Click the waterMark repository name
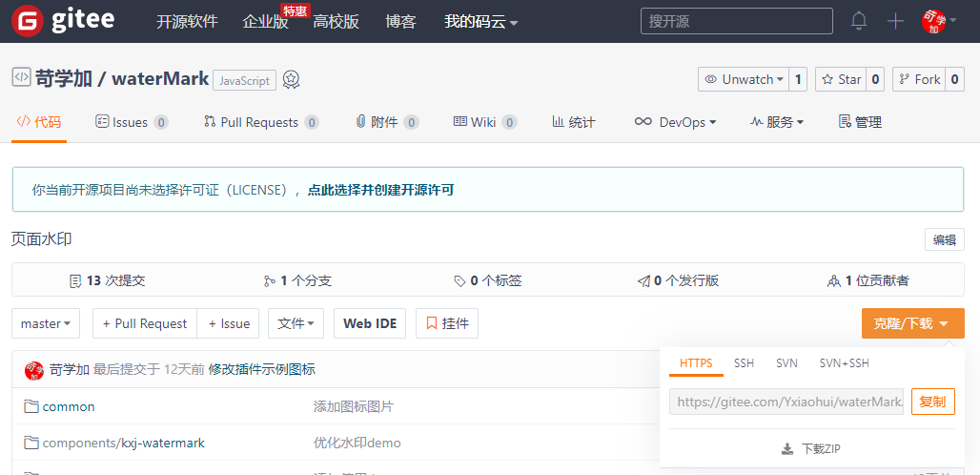 (160, 79)
